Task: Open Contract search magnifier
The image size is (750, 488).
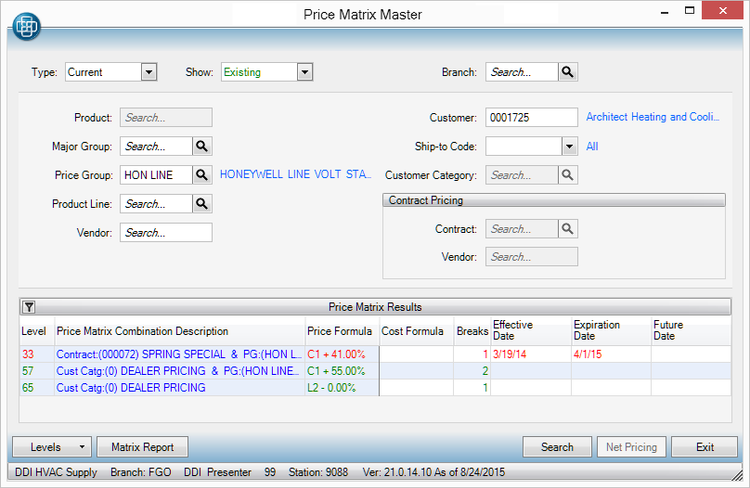Action: pyautogui.click(x=568, y=229)
